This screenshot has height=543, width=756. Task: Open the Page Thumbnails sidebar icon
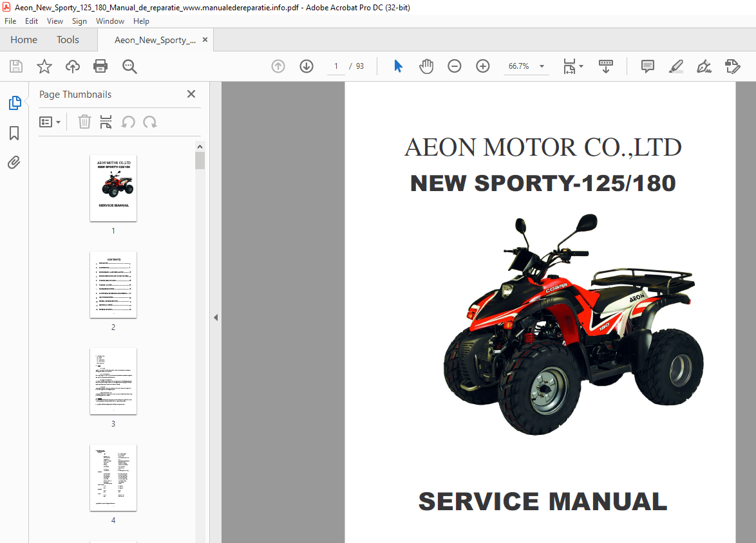coord(14,103)
